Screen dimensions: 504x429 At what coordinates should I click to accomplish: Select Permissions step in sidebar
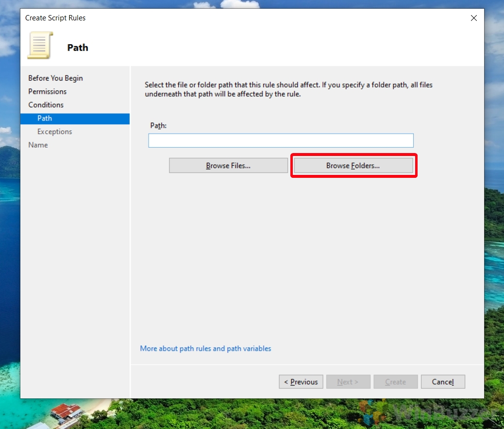(47, 92)
